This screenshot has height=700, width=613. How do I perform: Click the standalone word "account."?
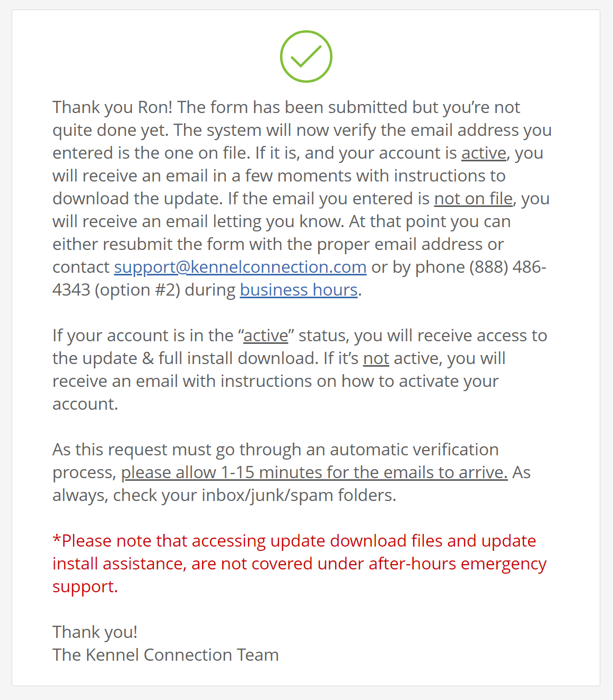pos(85,404)
